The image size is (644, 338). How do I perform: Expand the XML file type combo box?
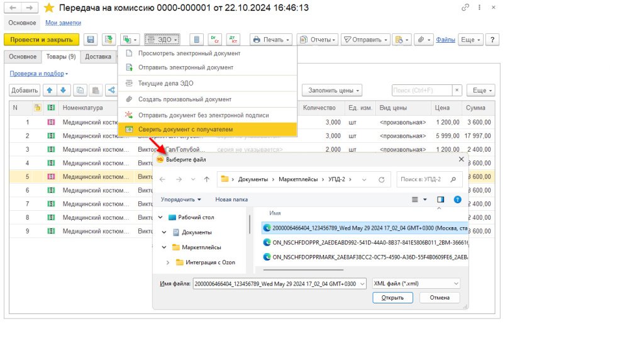coord(416,284)
